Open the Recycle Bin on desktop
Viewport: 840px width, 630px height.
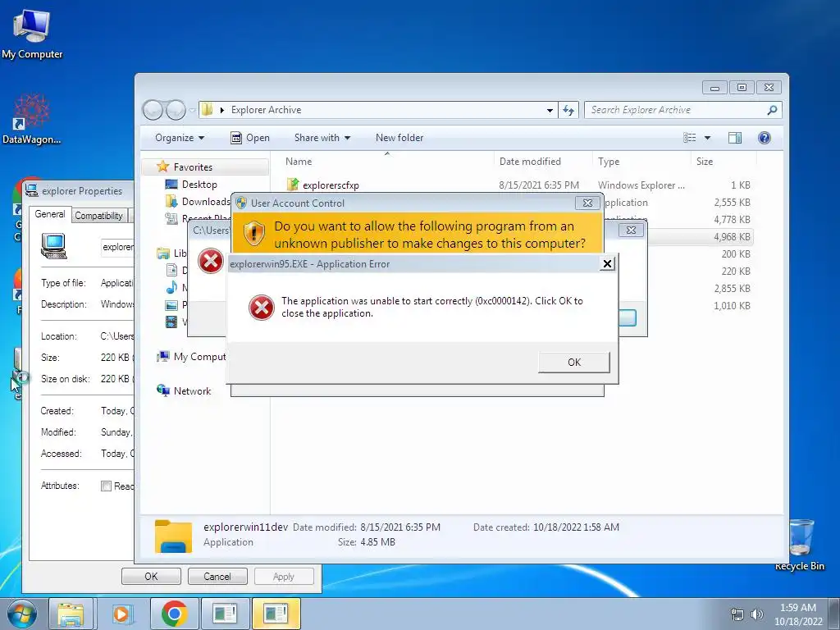click(800, 544)
